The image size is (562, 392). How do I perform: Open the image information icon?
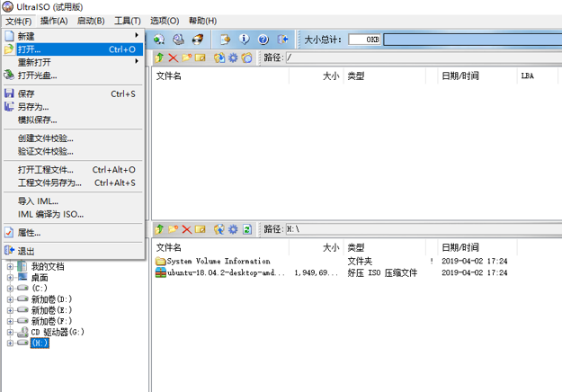coord(244,40)
